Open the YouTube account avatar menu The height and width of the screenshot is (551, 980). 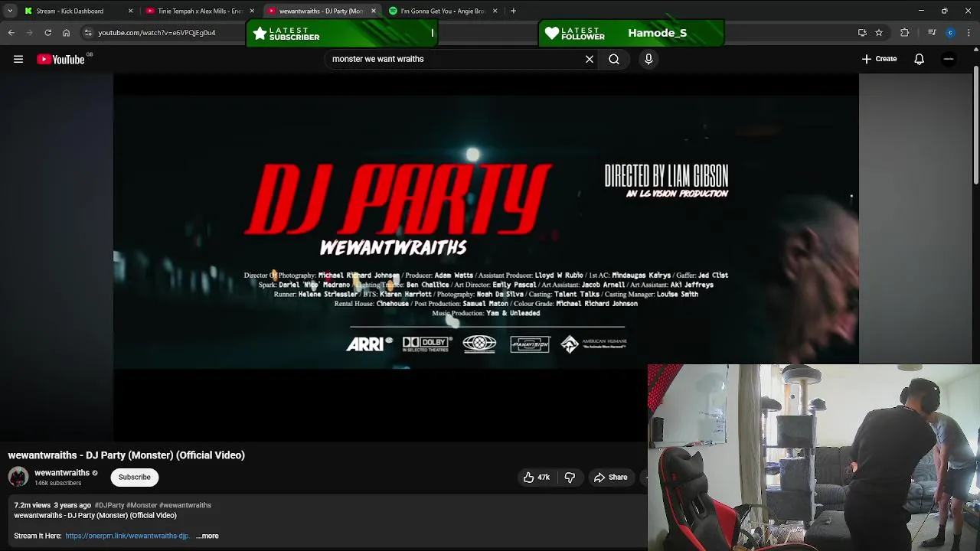(949, 59)
